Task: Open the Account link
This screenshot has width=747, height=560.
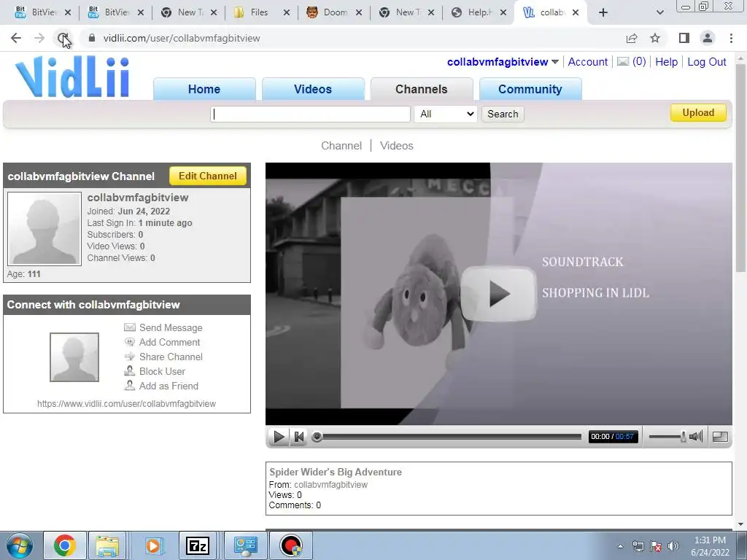Action: 587,62
